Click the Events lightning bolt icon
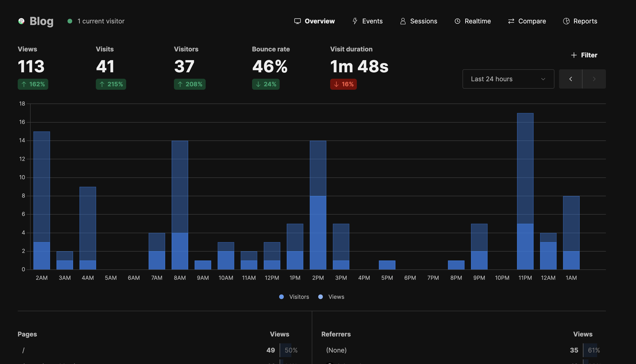 click(x=355, y=21)
